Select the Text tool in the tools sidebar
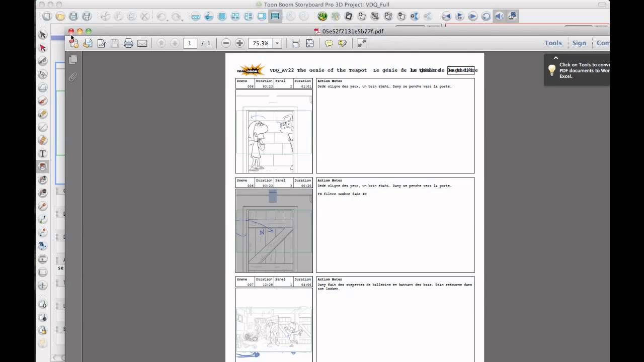Viewport: 644px width, 362px height. (x=43, y=153)
